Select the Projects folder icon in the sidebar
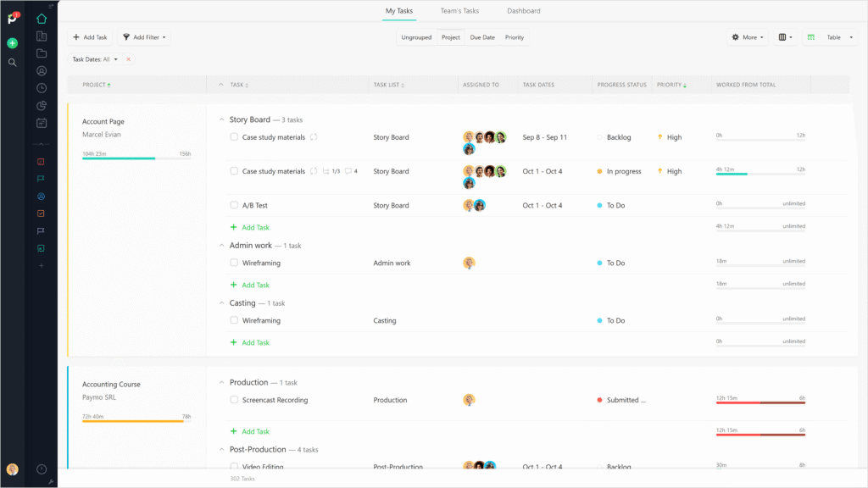The height and width of the screenshot is (488, 868). [41, 54]
